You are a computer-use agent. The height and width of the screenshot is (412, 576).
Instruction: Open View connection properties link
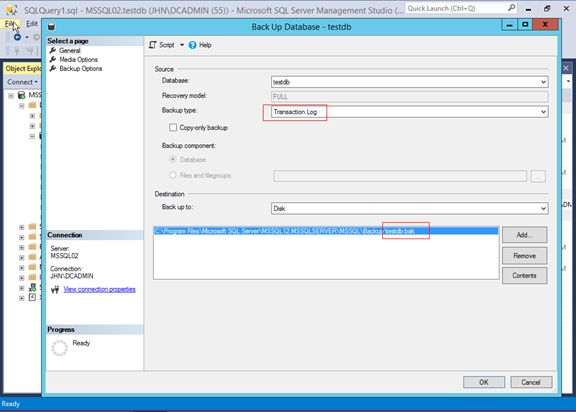click(99, 289)
